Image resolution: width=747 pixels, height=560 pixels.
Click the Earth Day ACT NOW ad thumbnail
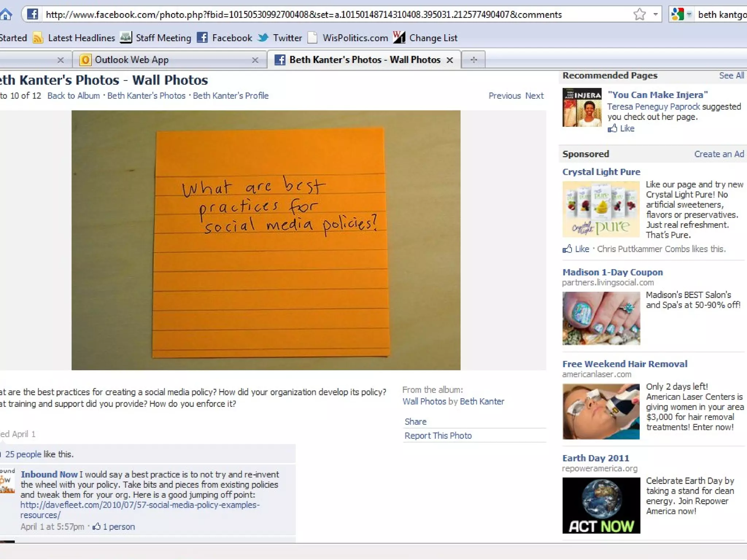(x=601, y=505)
